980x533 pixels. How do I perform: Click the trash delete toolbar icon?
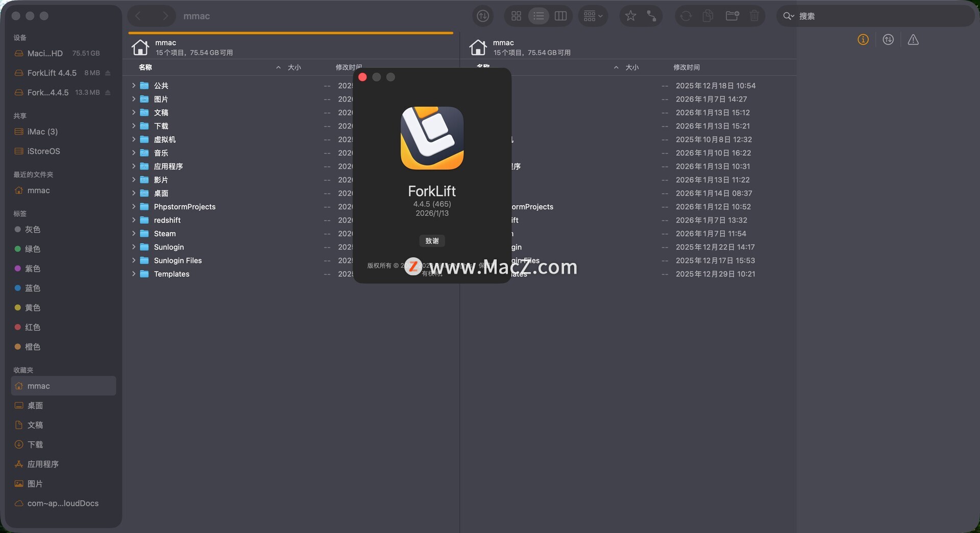pyautogui.click(x=754, y=16)
